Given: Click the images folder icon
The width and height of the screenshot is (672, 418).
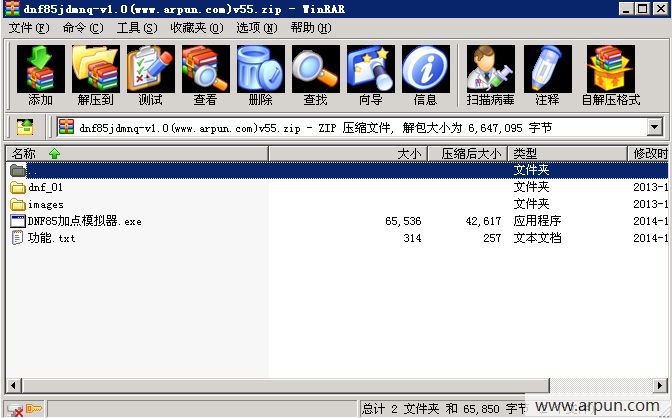Looking at the screenshot, I should (18, 204).
